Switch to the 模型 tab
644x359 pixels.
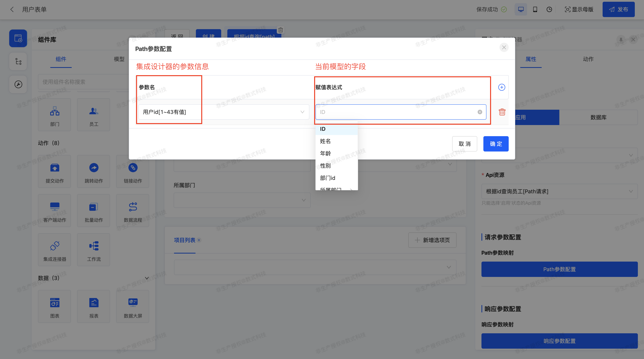tap(119, 59)
